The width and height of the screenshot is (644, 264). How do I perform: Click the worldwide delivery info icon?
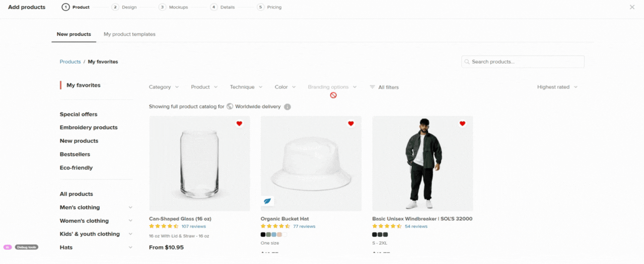click(287, 107)
